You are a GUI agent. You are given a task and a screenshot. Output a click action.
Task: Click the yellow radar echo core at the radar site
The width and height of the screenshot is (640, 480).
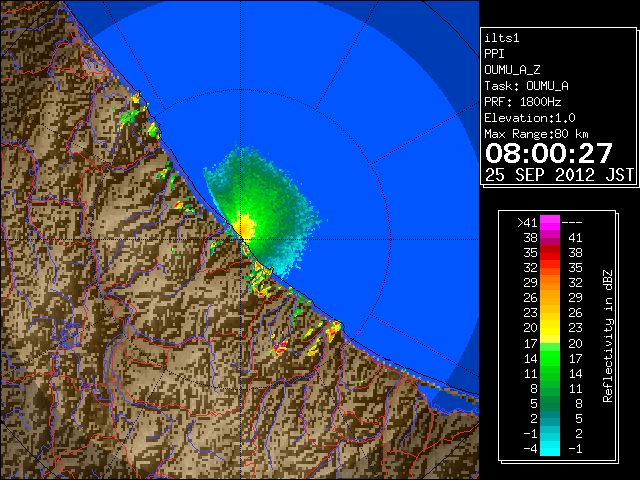click(245, 226)
